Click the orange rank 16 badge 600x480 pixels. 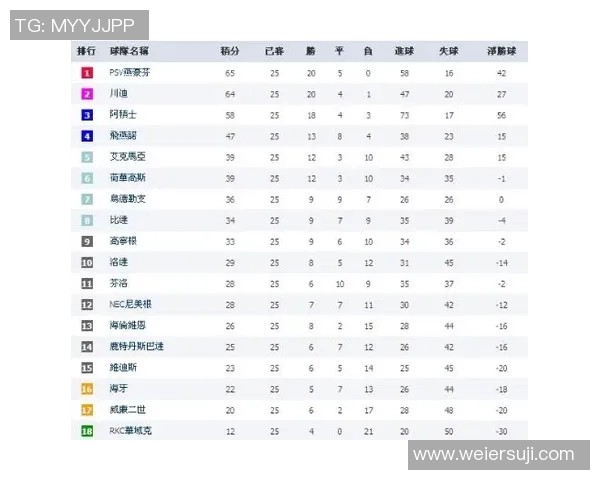87,388
